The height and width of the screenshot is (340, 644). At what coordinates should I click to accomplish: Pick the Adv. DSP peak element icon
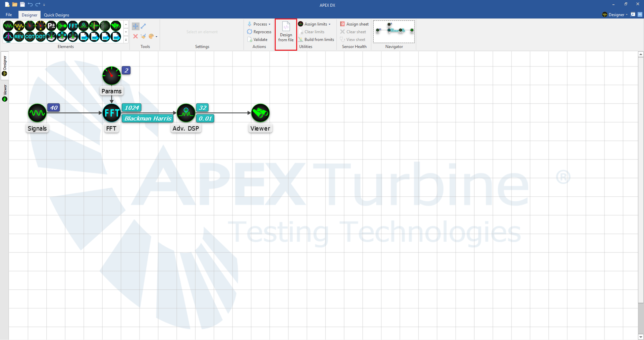(84, 26)
